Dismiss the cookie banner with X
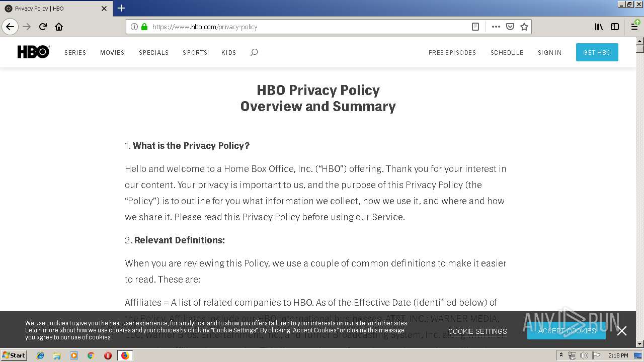Screen dimensions: 644x362 pyautogui.click(x=622, y=330)
